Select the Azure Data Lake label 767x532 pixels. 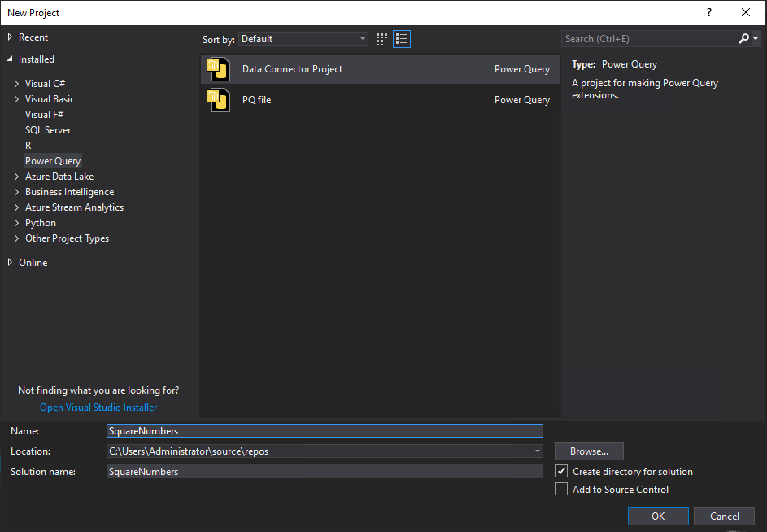pyautogui.click(x=59, y=177)
